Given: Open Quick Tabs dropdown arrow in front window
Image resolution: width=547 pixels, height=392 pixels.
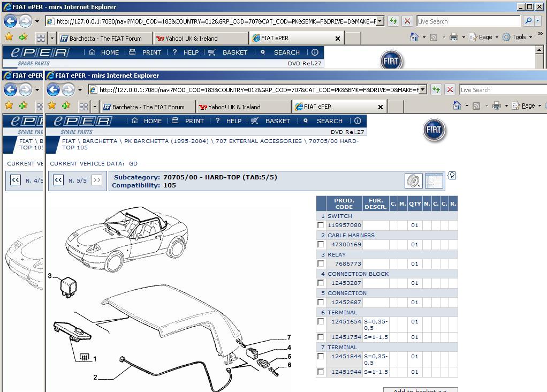Looking at the screenshot, I should click(95, 107).
